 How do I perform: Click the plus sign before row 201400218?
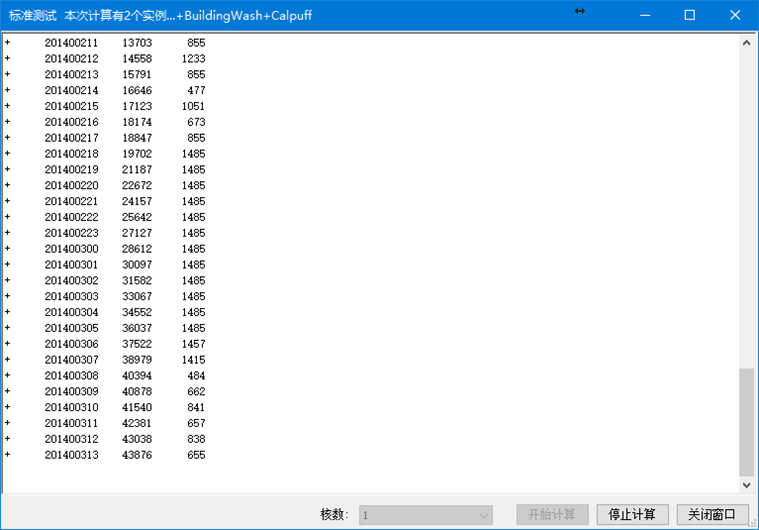coord(7,154)
